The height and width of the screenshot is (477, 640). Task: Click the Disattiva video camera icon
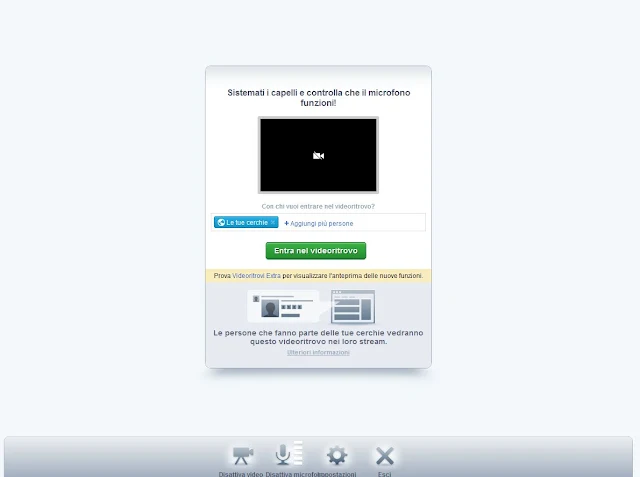[243, 456]
